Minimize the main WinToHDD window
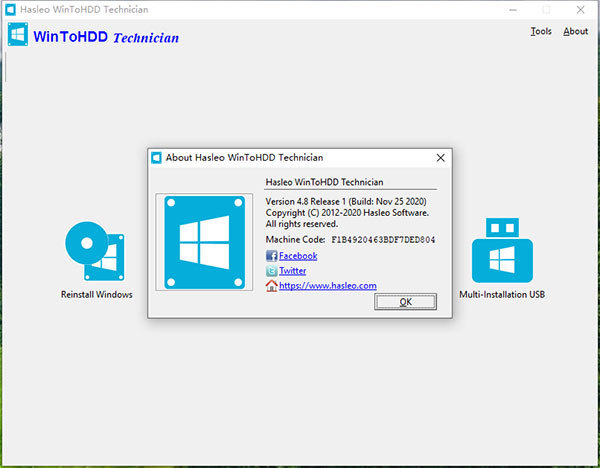Viewport: 600px width, 468px height. coord(512,10)
